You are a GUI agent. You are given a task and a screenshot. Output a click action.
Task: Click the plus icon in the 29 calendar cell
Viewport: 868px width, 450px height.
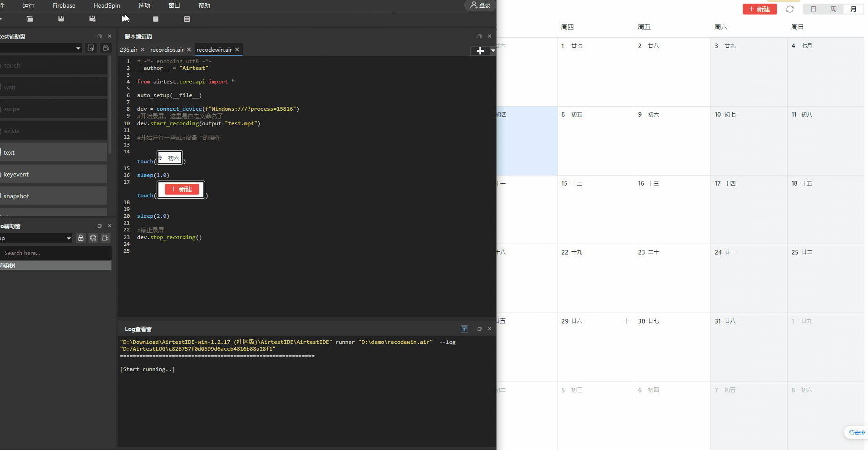(626, 321)
